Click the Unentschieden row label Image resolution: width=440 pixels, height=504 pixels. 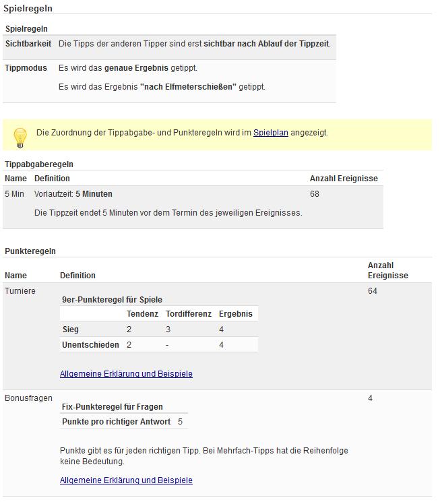(x=90, y=345)
